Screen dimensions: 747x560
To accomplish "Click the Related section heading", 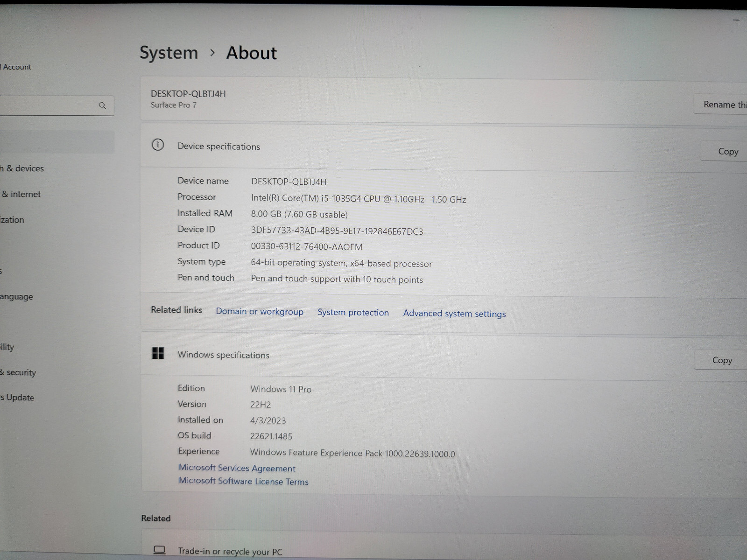I will tap(156, 518).
